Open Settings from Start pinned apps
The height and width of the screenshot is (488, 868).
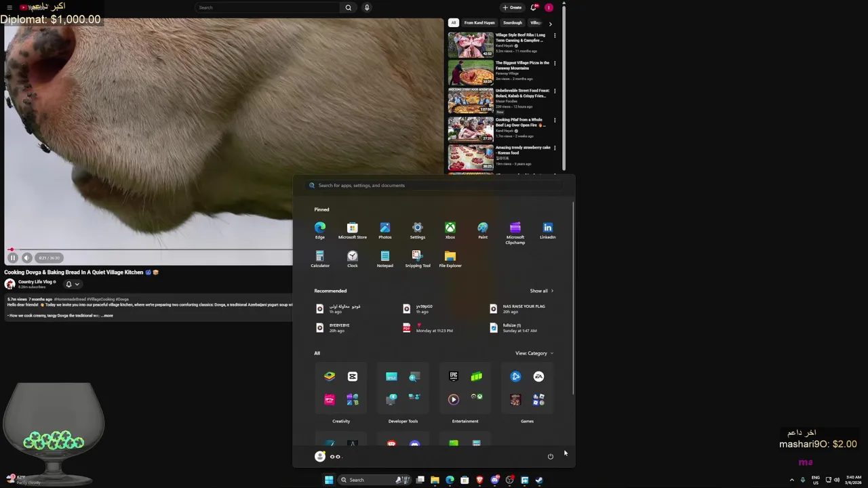tap(418, 230)
